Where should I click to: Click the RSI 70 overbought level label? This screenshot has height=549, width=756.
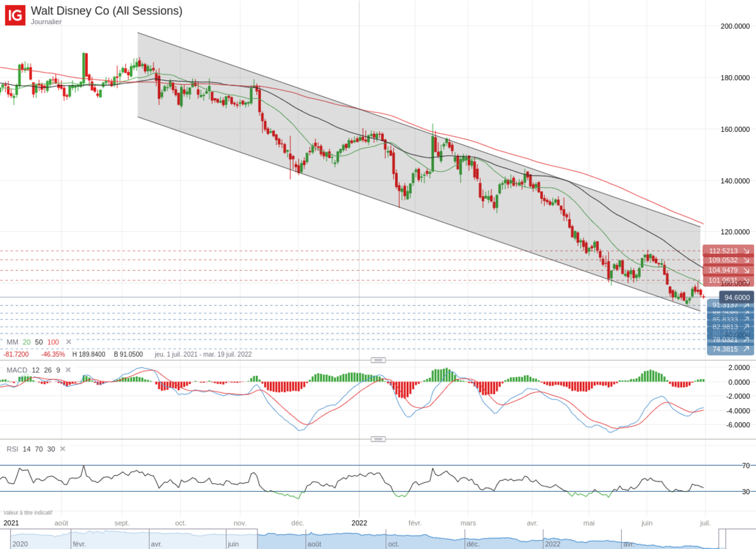point(746,466)
